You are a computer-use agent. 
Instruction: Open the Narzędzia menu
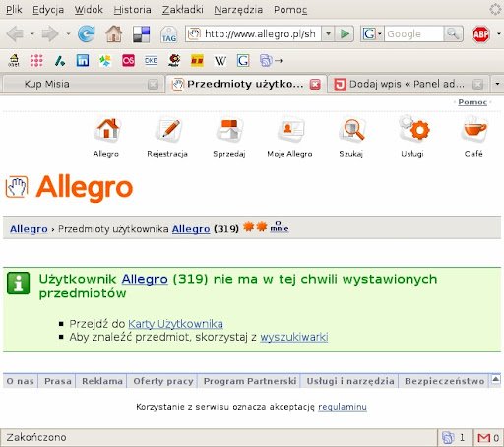238,10
